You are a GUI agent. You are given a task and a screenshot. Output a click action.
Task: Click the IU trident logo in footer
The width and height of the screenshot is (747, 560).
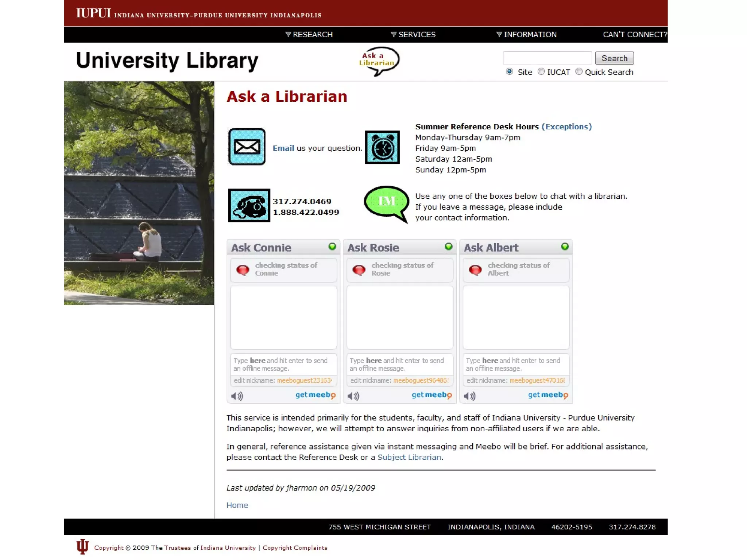point(82,547)
